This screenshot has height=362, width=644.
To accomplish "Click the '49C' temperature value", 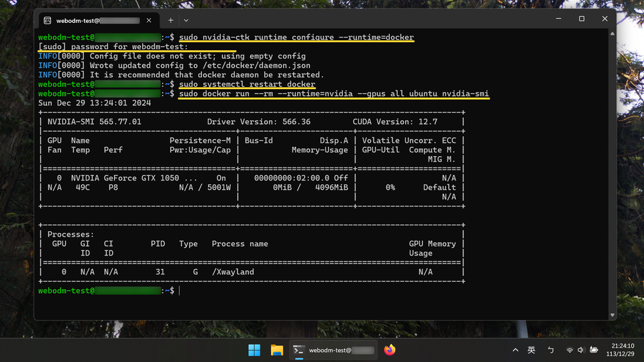I will (83, 188).
